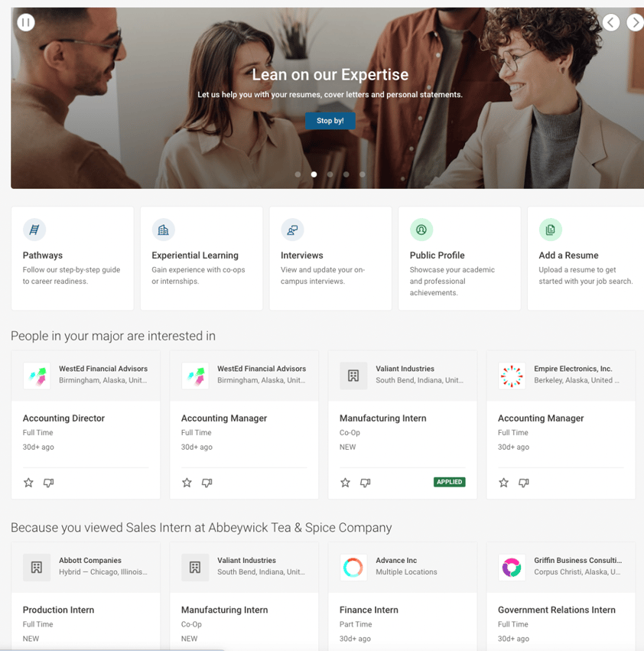The width and height of the screenshot is (644, 651).
Task: Click the Stop by! banner button
Action: point(330,121)
